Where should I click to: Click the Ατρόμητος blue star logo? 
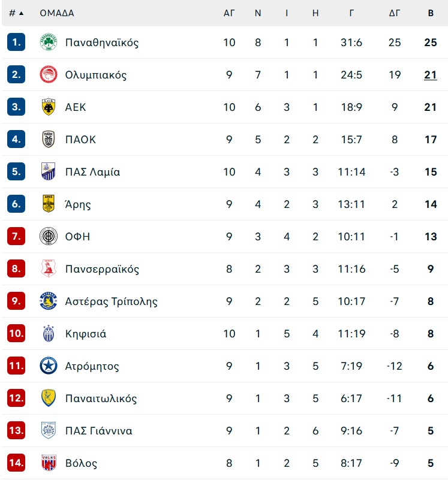[49, 366]
